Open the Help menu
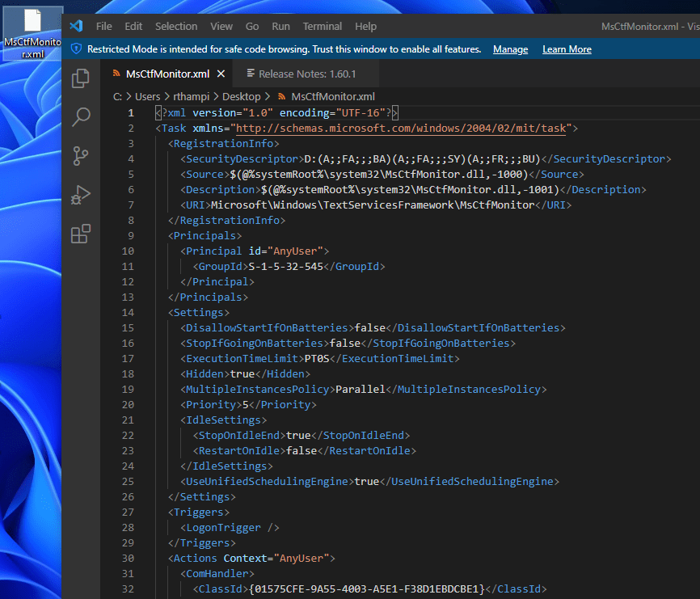Viewport: 700px width, 599px height. 365,27
